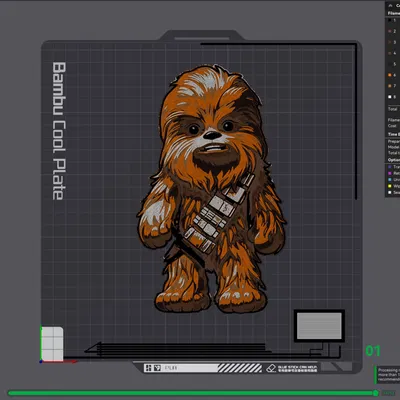Select the dark filament 5 swatch
Screen dimensions: 400x400
click(389, 64)
